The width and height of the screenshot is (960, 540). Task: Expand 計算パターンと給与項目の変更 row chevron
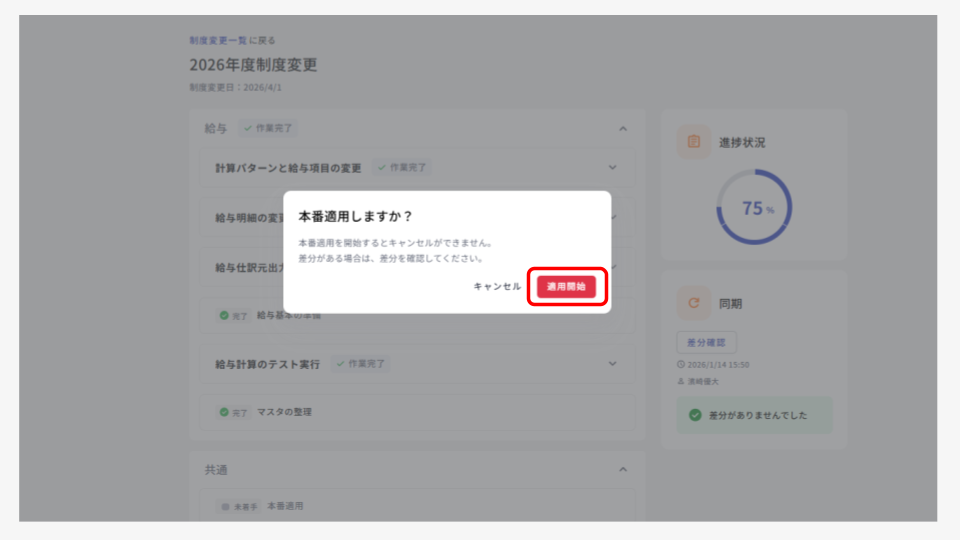tap(612, 168)
